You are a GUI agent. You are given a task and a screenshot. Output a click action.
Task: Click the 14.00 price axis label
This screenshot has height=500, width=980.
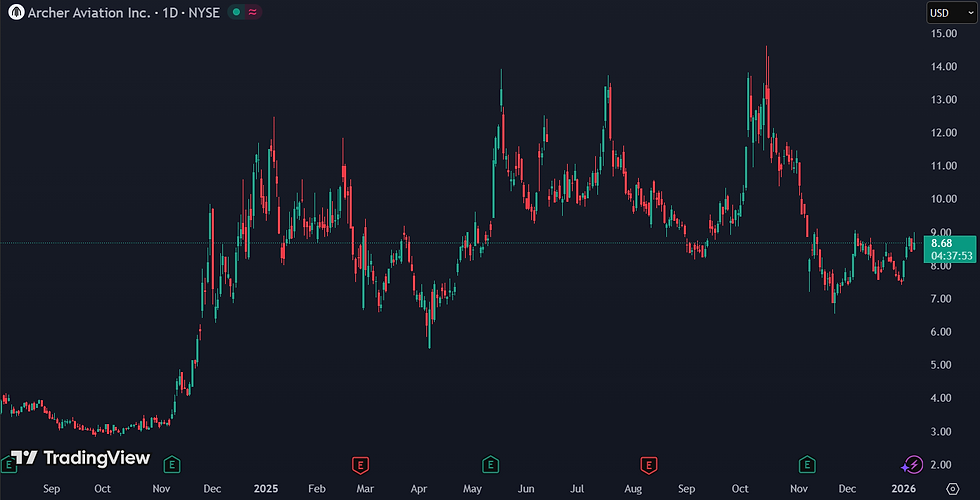[x=943, y=66]
